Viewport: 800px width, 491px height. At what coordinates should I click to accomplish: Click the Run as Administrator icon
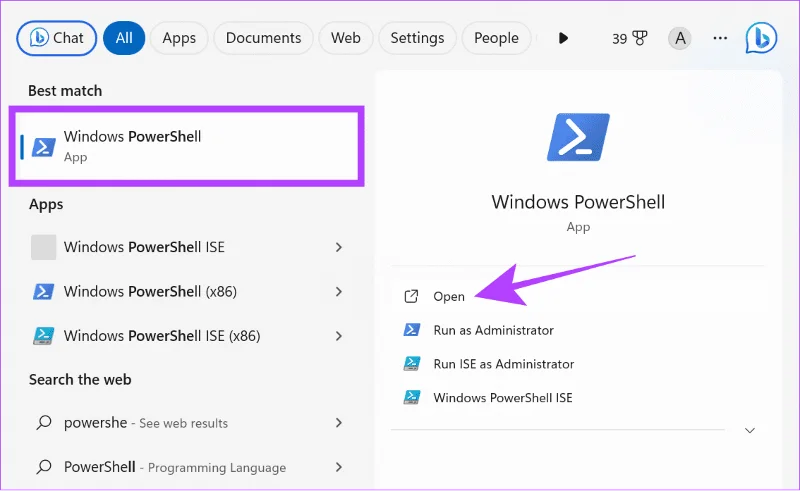[412, 330]
